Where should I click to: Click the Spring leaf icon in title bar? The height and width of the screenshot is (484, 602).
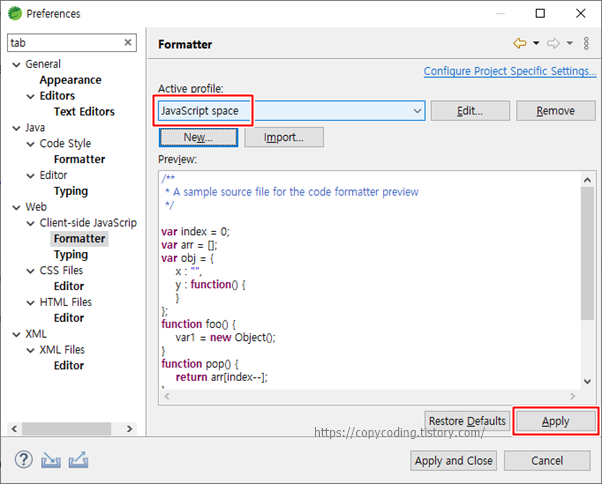pos(15,13)
